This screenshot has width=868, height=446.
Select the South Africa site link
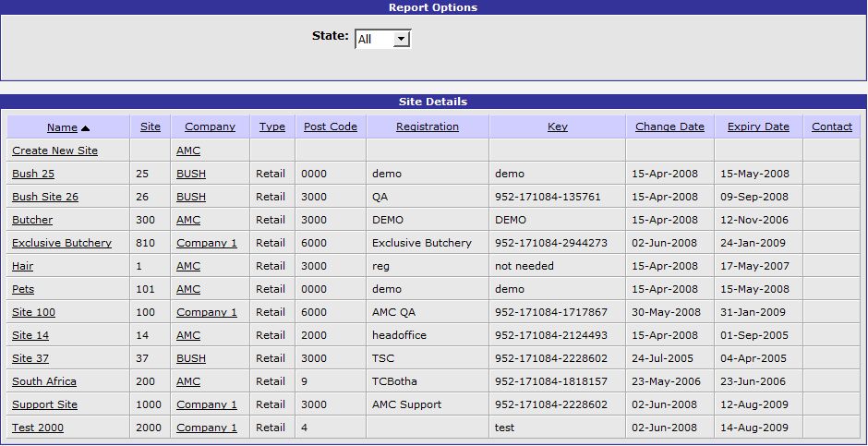click(44, 381)
